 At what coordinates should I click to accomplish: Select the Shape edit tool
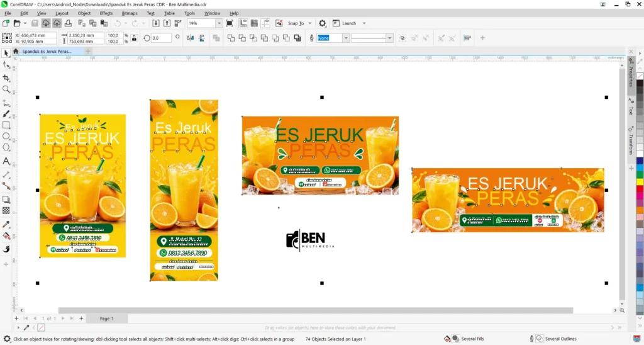(x=6, y=65)
